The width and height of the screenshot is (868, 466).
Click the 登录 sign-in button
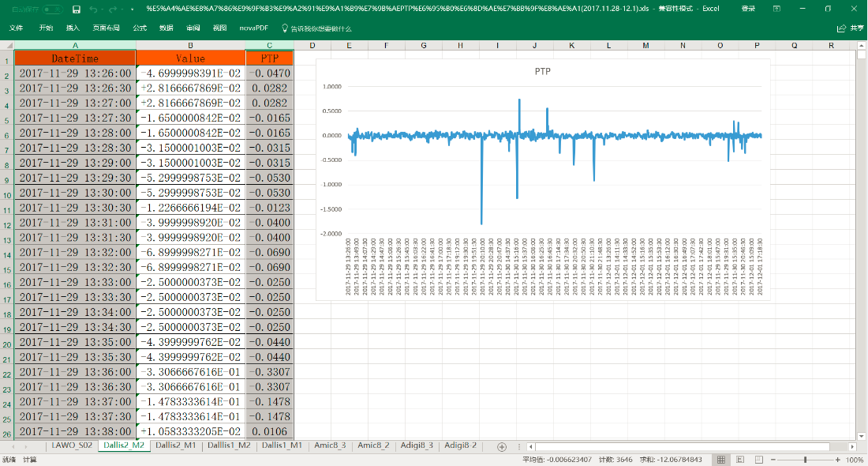click(x=748, y=9)
